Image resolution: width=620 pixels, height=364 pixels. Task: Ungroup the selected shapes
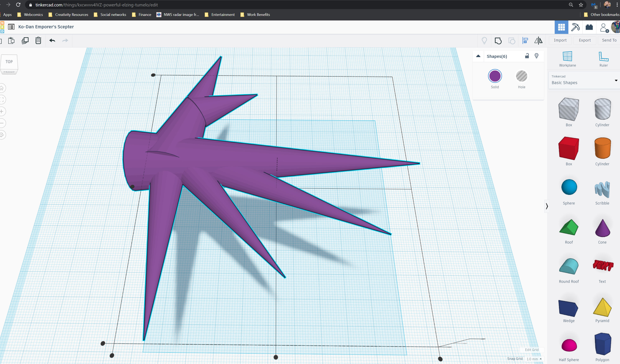point(512,40)
